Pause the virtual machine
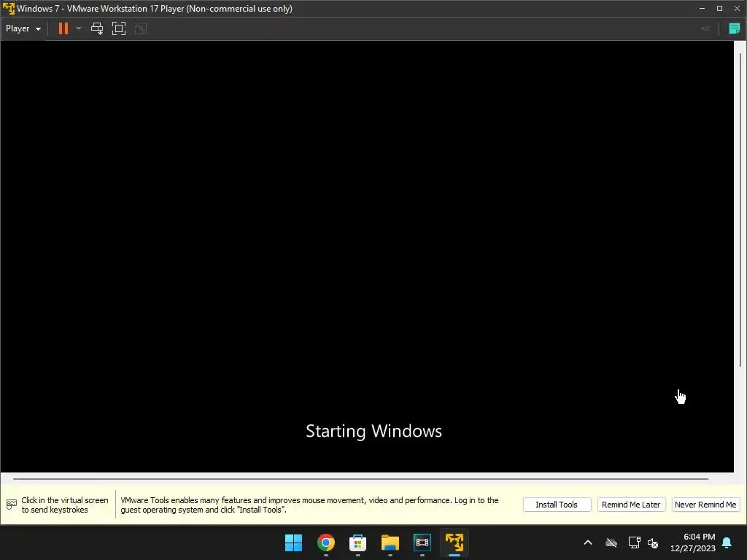Viewport: 747px width, 560px height. point(63,28)
